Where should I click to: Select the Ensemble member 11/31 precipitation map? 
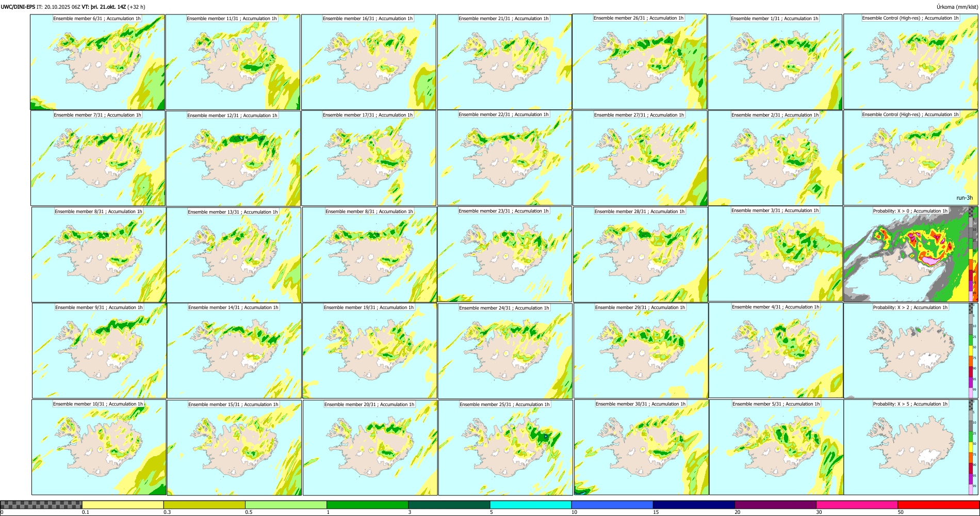click(x=233, y=62)
